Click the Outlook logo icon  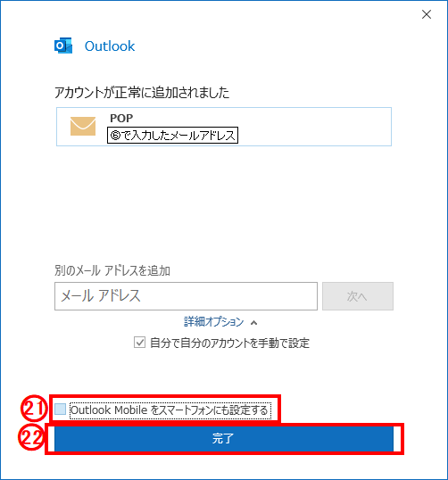[x=63, y=46]
